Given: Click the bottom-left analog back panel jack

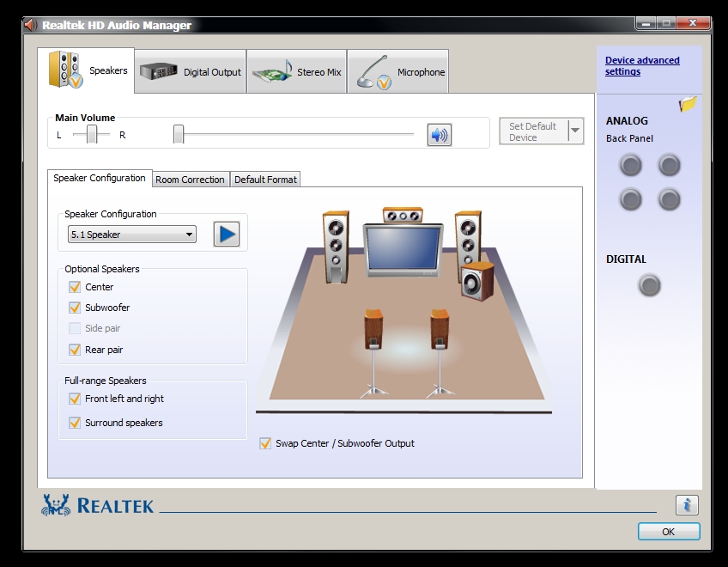Looking at the screenshot, I should pos(630,199).
